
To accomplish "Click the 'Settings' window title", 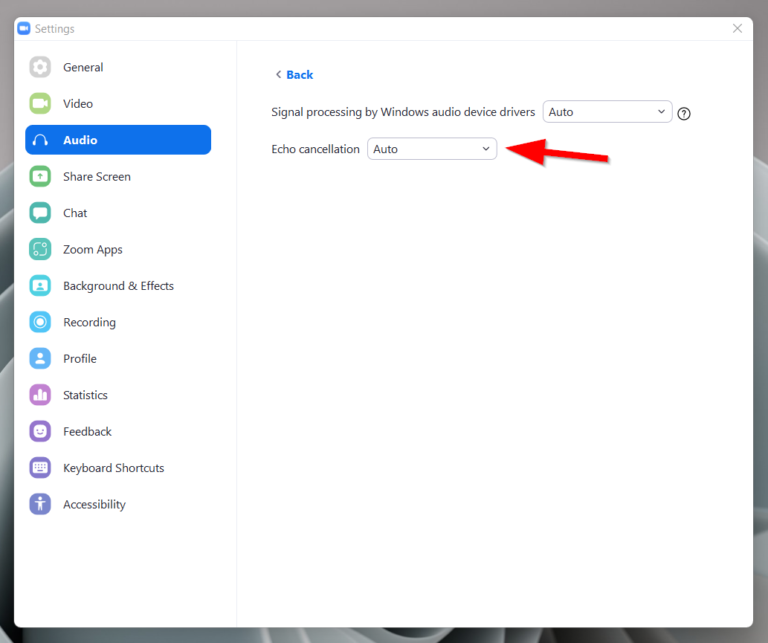I will (54, 29).
